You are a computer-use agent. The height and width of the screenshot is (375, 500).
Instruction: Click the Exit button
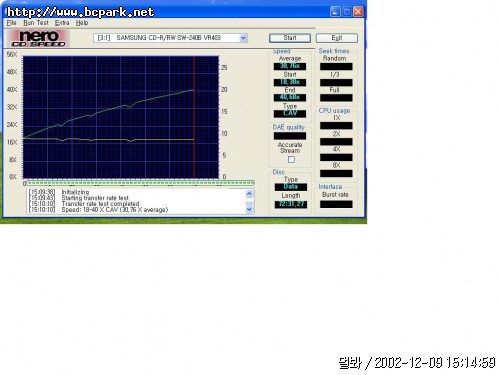click(337, 38)
